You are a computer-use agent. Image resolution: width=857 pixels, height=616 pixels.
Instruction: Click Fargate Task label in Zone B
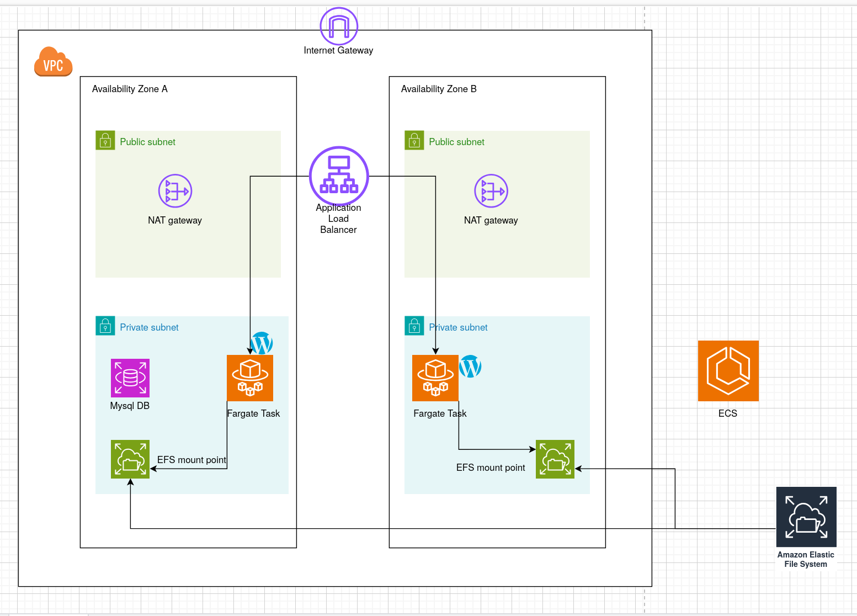pyautogui.click(x=440, y=413)
